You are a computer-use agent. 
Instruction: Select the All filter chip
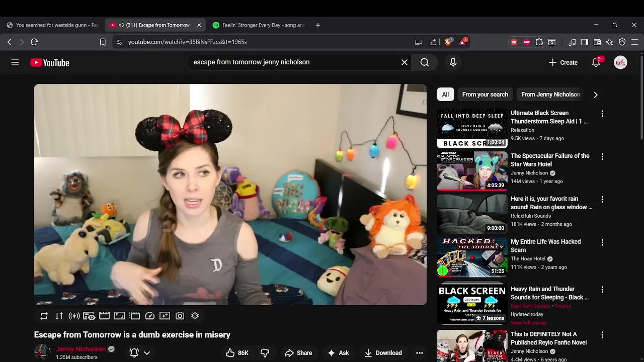(x=445, y=95)
